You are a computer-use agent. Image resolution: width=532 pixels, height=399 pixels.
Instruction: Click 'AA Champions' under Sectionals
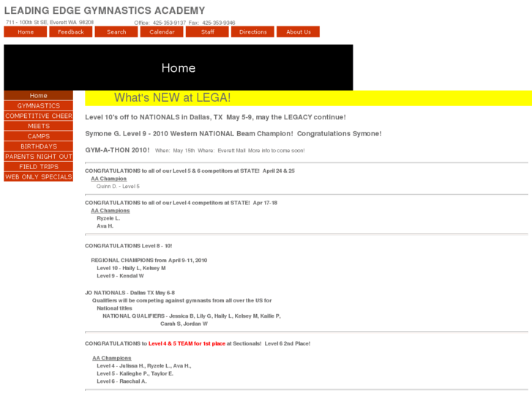coord(112,358)
